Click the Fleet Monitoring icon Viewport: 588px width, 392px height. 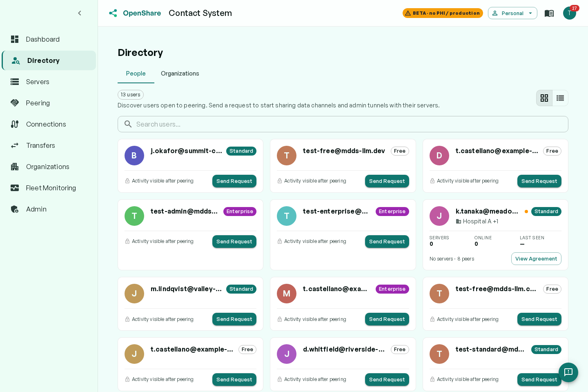[x=15, y=188]
